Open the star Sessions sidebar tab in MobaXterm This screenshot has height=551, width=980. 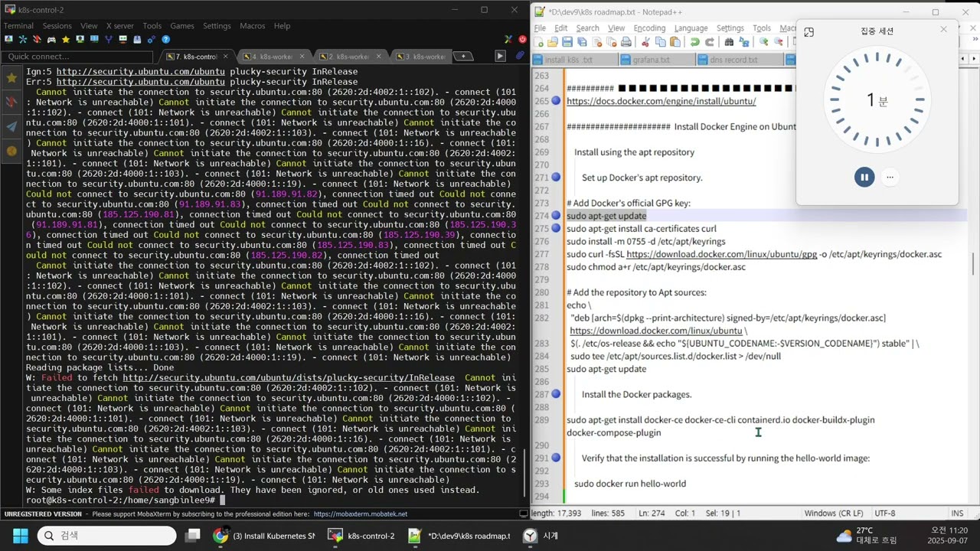pos(11,77)
